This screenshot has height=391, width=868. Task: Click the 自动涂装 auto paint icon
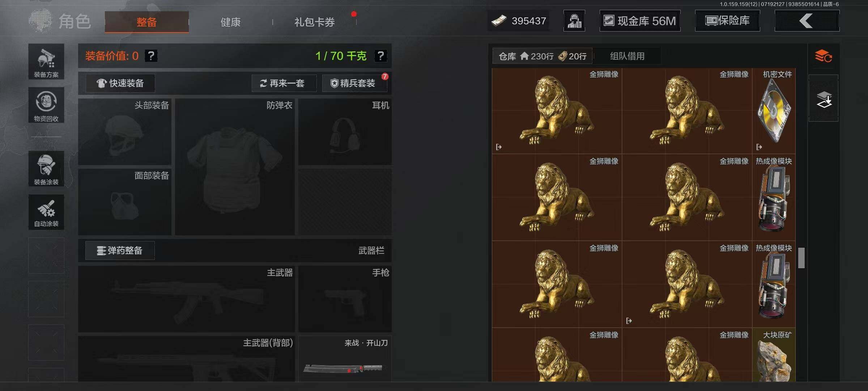click(x=46, y=212)
